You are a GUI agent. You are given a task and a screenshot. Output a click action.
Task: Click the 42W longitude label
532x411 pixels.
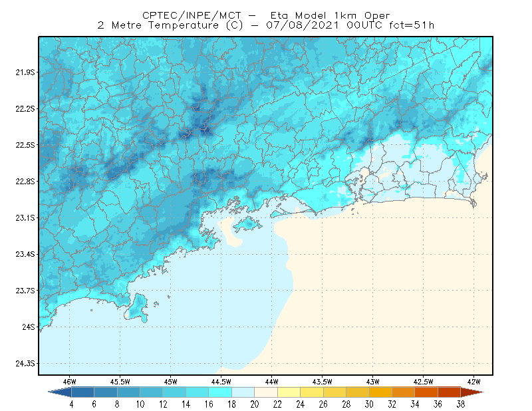pos(473,382)
